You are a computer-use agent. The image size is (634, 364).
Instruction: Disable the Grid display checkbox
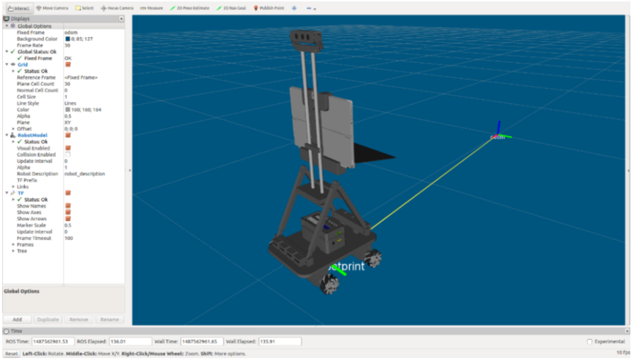pos(68,65)
